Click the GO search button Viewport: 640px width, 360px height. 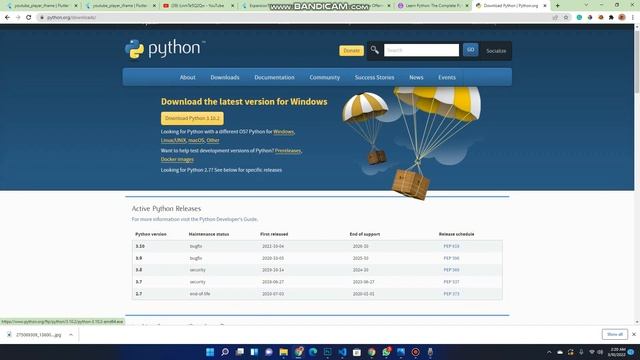click(470, 50)
